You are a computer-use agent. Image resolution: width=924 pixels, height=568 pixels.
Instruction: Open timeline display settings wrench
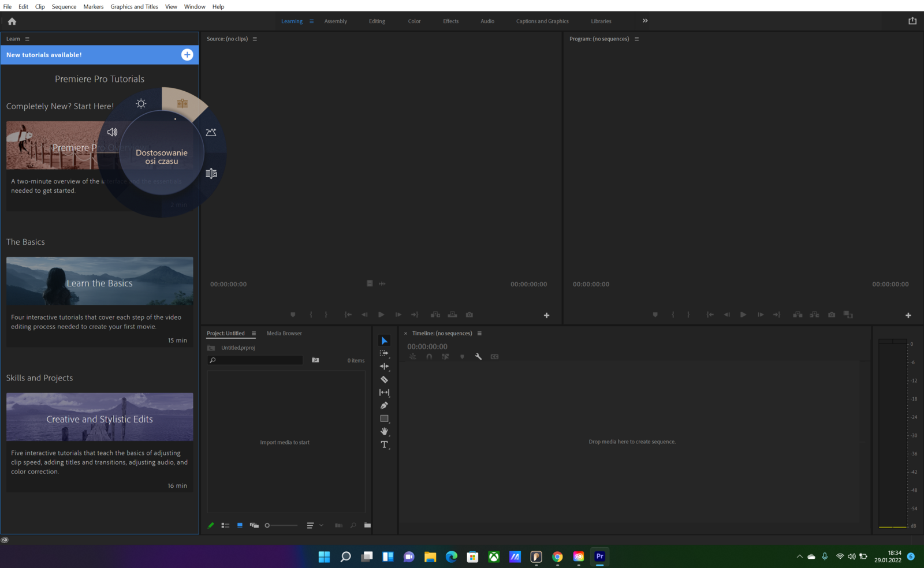point(478,357)
